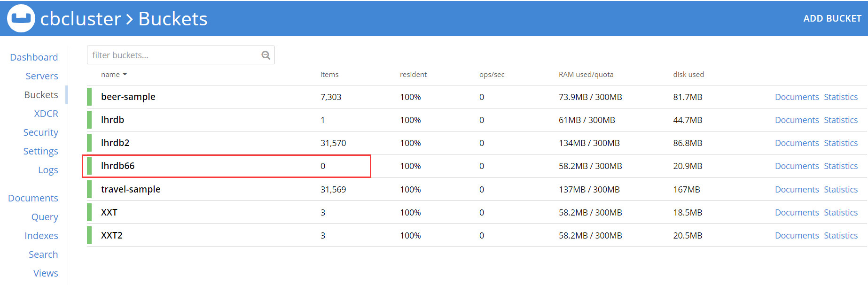Click the 20.9MB disk used value

[x=688, y=166]
